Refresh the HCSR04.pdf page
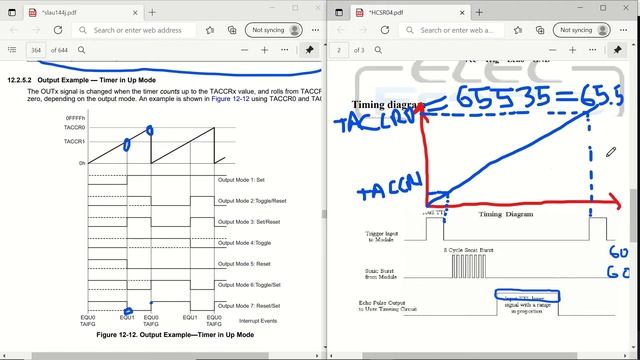The height and width of the screenshot is (360, 640). pos(385,30)
